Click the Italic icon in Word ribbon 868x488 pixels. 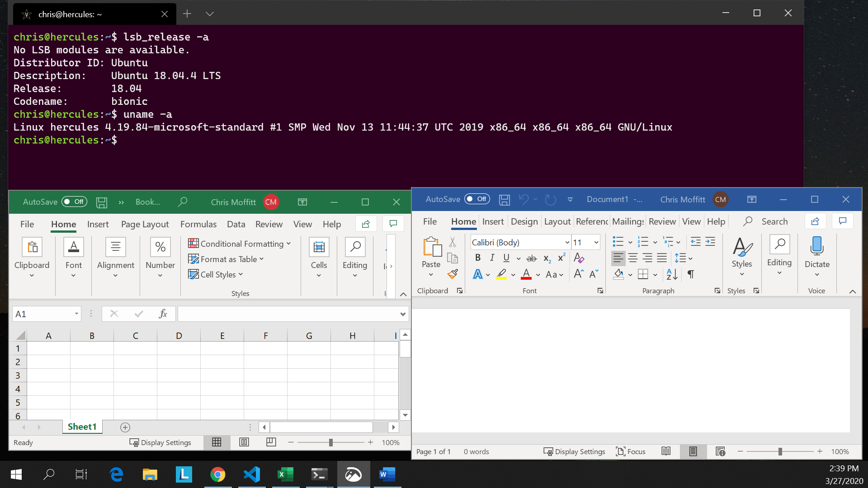pyautogui.click(x=491, y=258)
